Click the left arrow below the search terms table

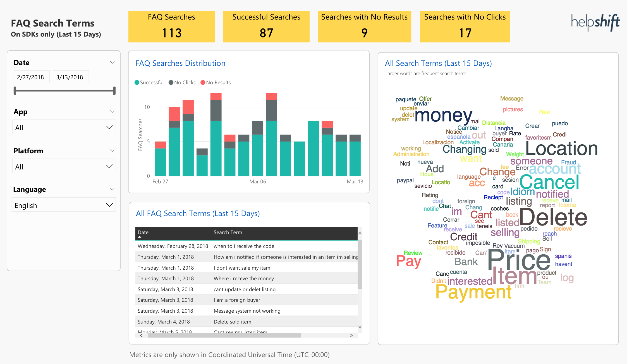click(x=141, y=336)
